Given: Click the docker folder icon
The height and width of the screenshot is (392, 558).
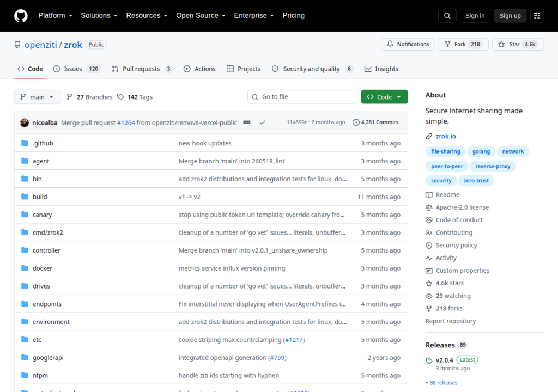Looking at the screenshot, I should pyautogui.click(x=25, y=268).
